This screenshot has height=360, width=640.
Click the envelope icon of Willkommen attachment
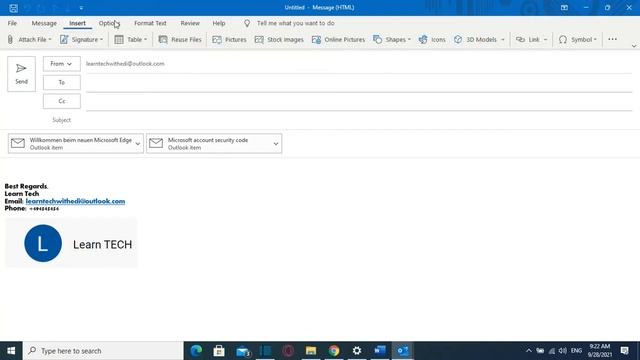click(x=18, y=143)
